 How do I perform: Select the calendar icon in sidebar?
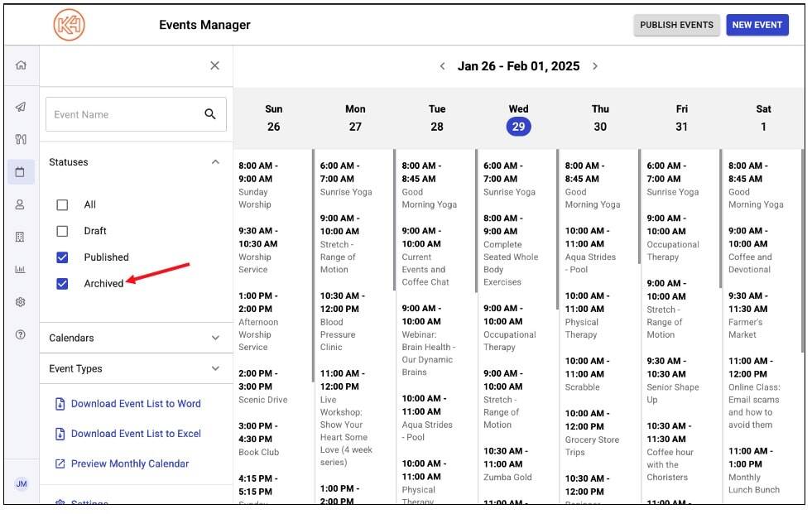click(21, 172)
